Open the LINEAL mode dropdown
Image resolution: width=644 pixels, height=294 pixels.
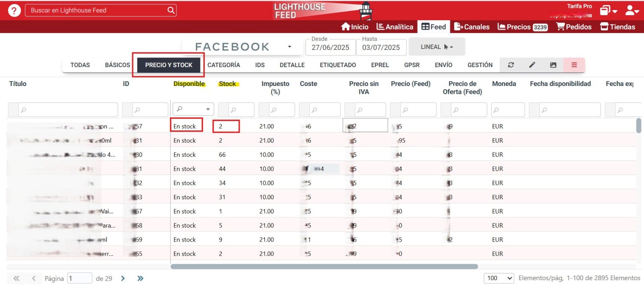pyautogui.click(x=436, y=47)
